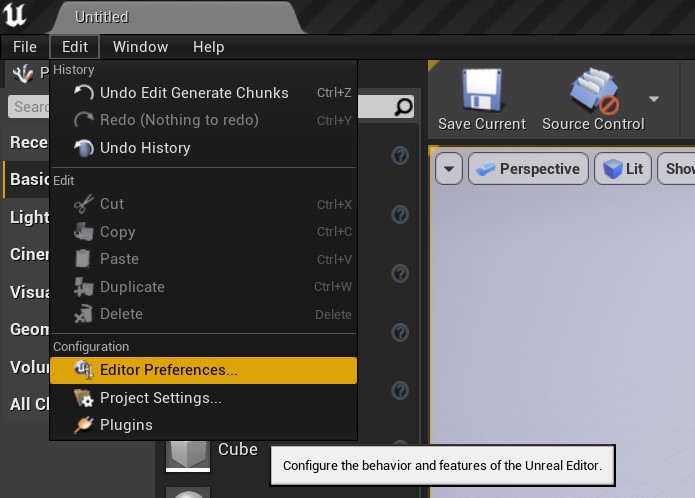Click help icon beside Project Settings row
695x498 pixels.
point(400,391)
